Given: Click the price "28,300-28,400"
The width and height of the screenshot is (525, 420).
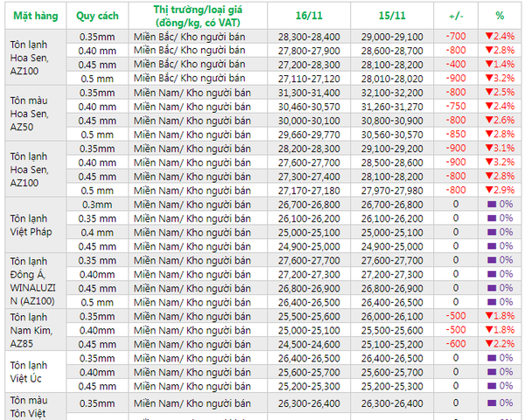Looking at the screenshot, I should pyautogui.click(x=309, y=37).
